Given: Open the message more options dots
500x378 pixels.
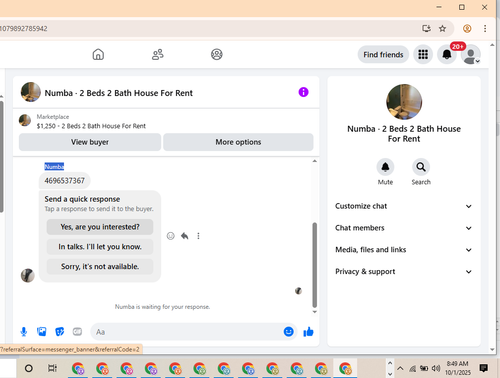Looking at the screenshot, I should pos(198,236).
